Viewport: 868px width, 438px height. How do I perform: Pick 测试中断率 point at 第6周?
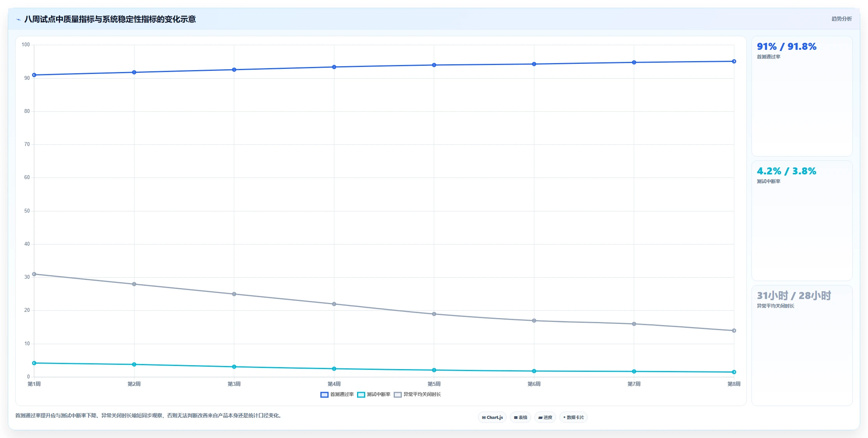534,371
